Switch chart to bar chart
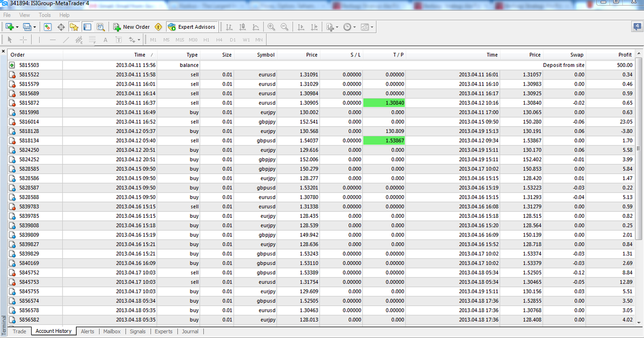This screenshot has height=338, width=644. pos(229,27)
